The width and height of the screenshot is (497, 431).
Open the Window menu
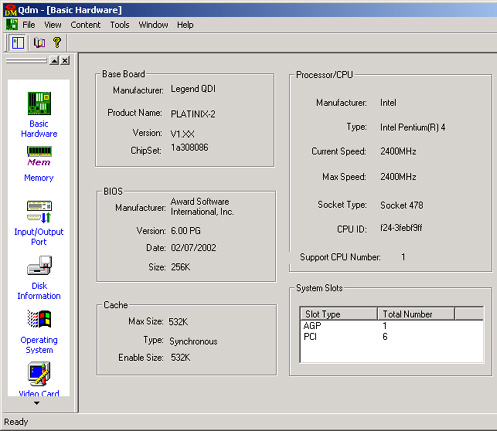click(x=153, y=25)
